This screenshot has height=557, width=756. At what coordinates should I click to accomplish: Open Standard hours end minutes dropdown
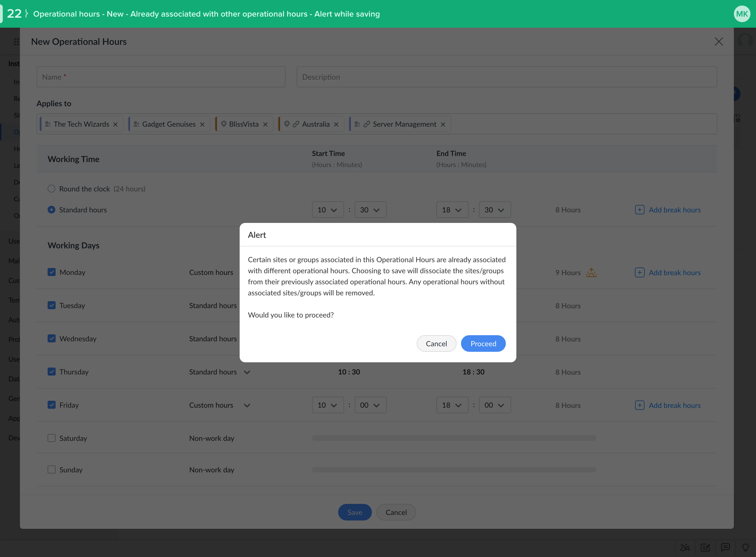(x=494, y=210)
